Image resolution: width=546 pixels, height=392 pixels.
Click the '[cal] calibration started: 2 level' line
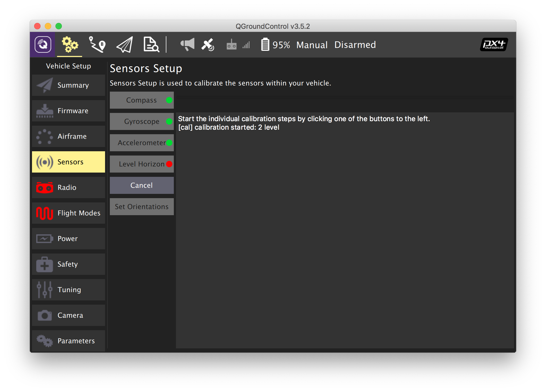pos(229,127)
